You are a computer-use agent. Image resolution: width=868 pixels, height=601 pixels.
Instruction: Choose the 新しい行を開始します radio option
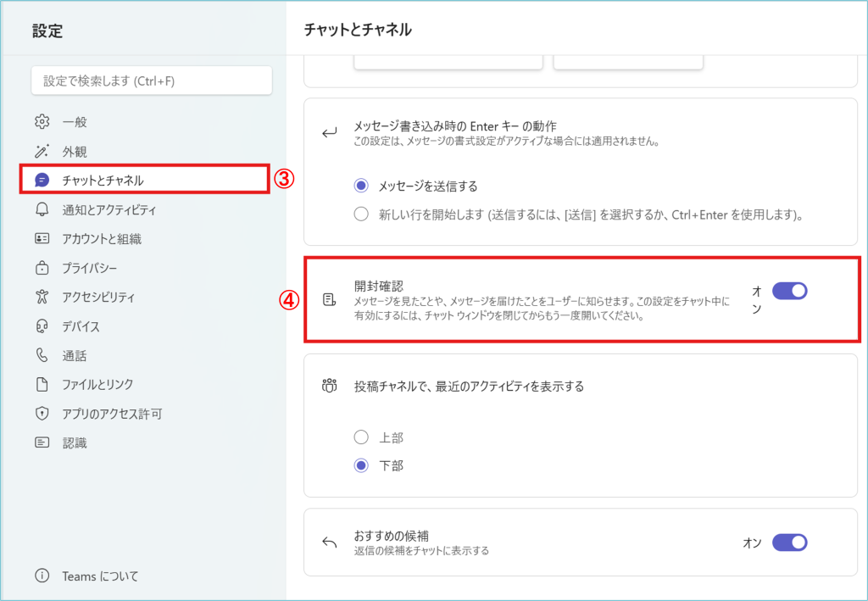pos(362,214)
